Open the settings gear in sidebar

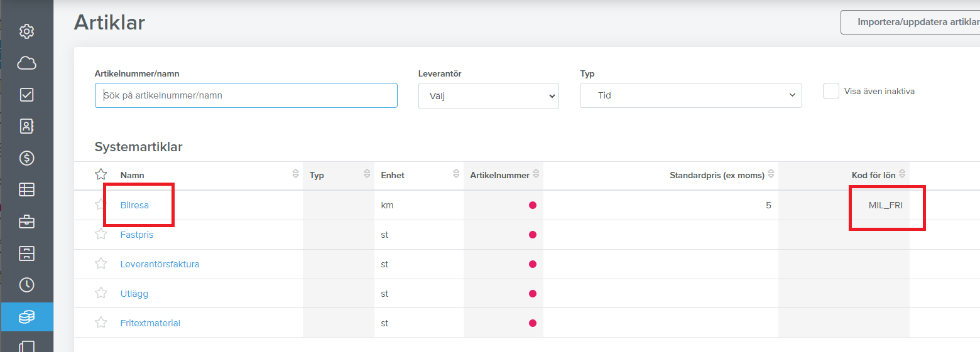(26, 31)
